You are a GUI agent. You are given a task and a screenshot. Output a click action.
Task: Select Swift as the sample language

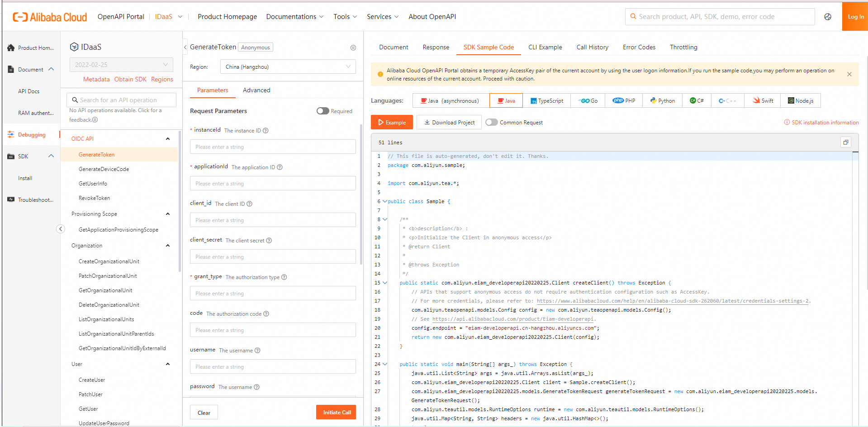point(763,100)
